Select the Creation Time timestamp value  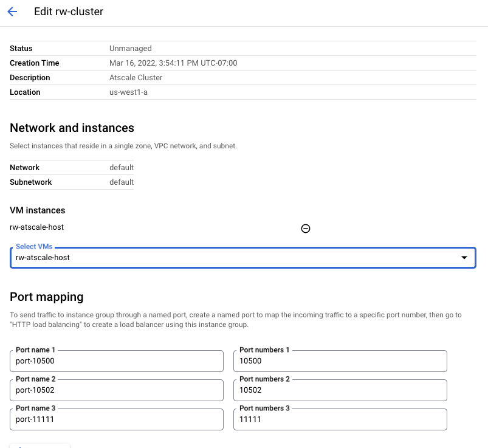pyautogui.click(x=173, y=63)
